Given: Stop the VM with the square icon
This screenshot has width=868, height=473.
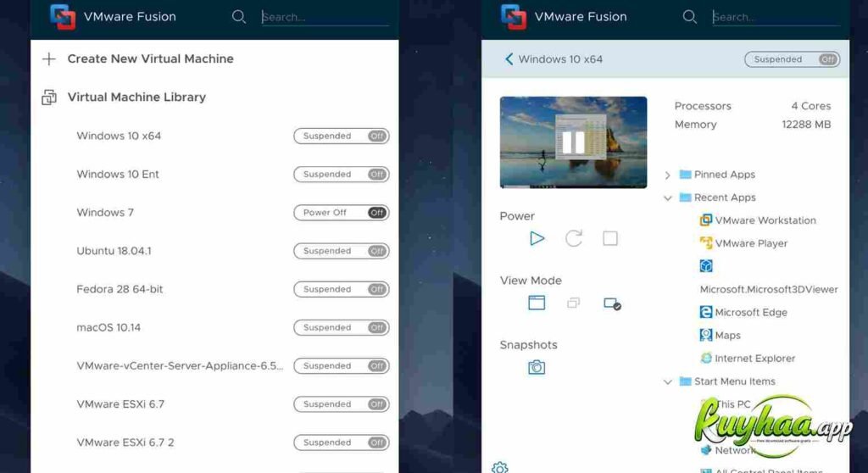Looking at the screenshot, I should (x=610, y=238).
